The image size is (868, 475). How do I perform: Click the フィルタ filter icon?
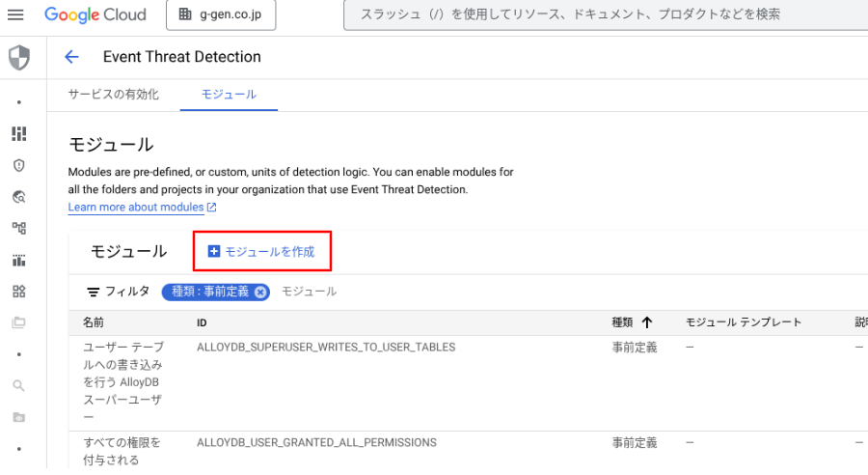pos(93,292)
